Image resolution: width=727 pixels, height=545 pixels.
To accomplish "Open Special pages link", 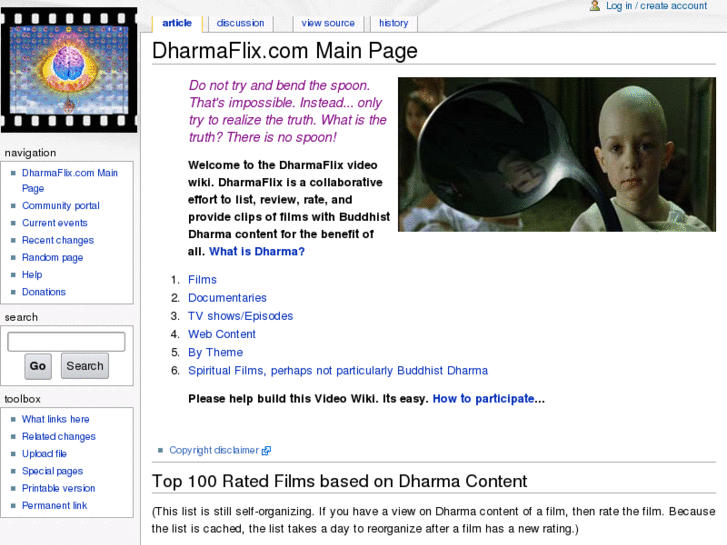I will pos(52,471).
